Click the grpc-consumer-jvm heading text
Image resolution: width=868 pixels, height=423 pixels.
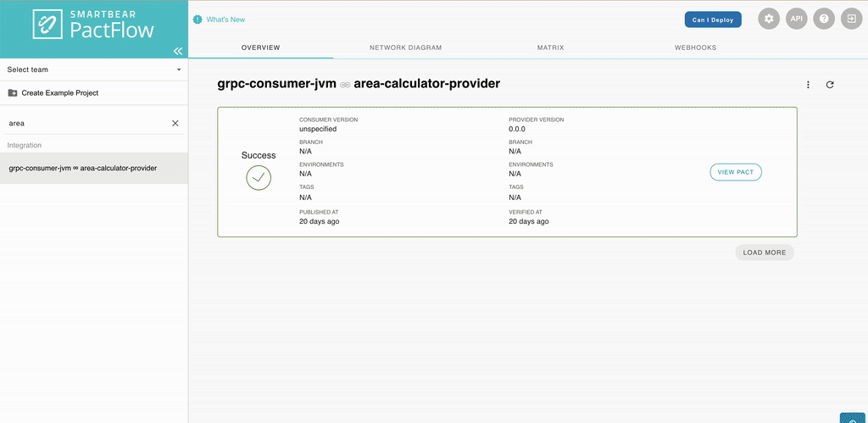click(277, 84)
